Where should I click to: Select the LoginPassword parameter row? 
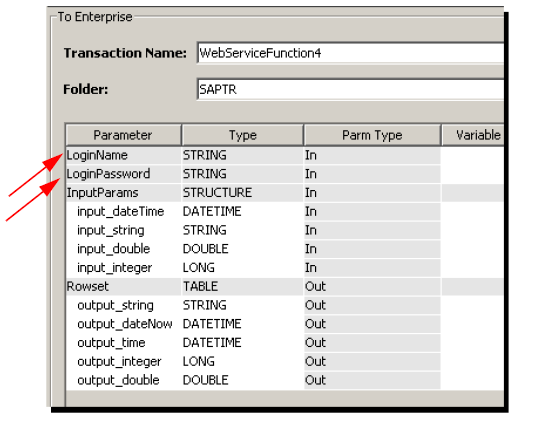[285, 174]
